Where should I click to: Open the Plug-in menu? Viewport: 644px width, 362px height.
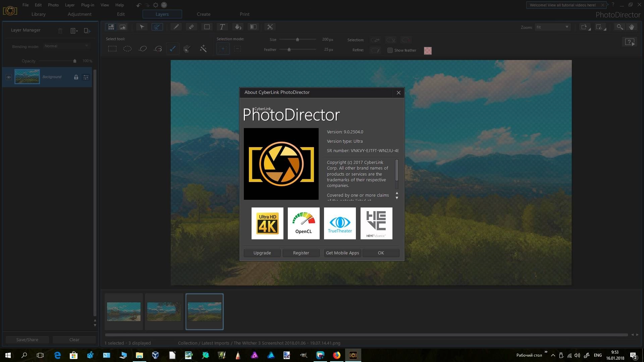88,5
